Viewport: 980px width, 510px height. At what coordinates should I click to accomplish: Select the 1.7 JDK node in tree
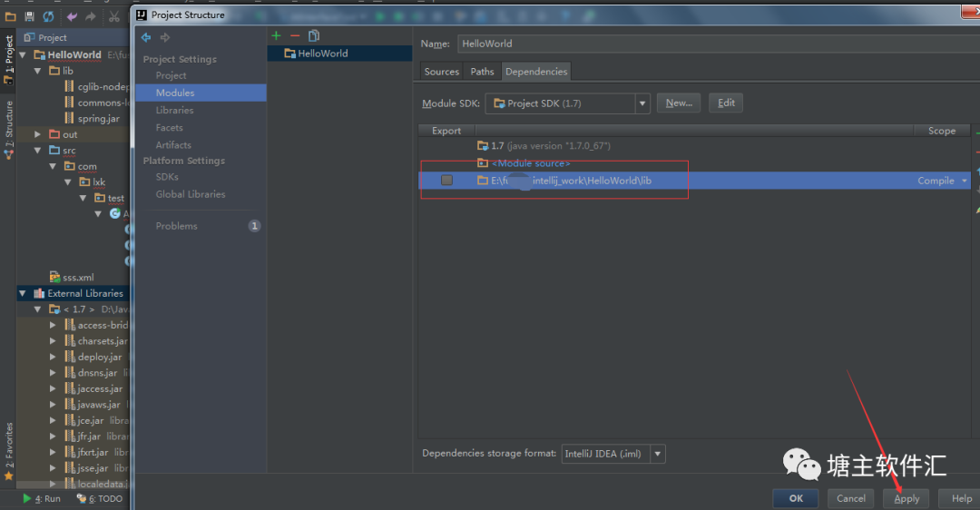tap(78, 309)
